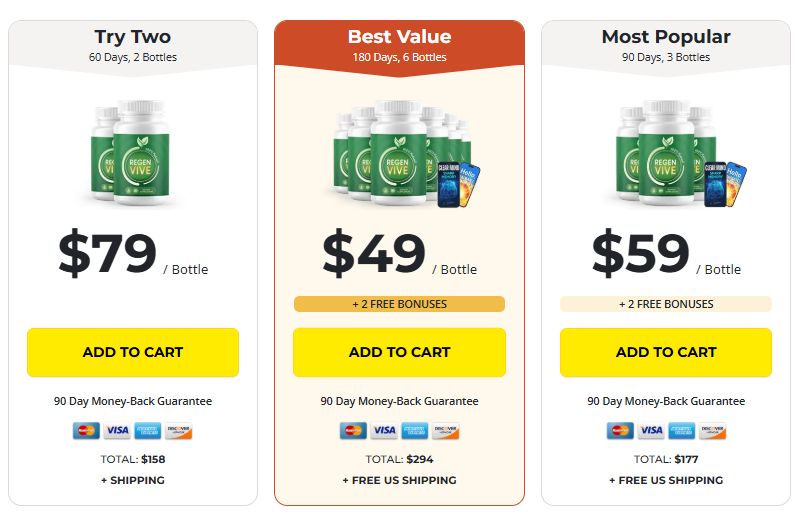Viewport: 800px width, 526px height.
Task: Add the Most Popular 3-bottle package to cart
Action: [x=666, y=353]
